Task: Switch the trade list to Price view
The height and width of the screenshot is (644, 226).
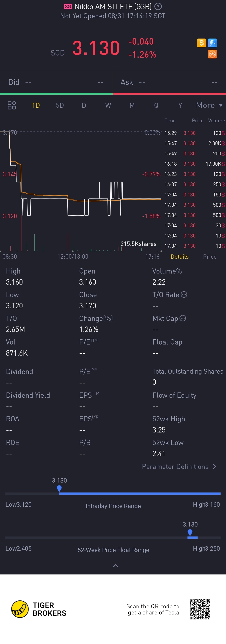Action: click(209, 257)
